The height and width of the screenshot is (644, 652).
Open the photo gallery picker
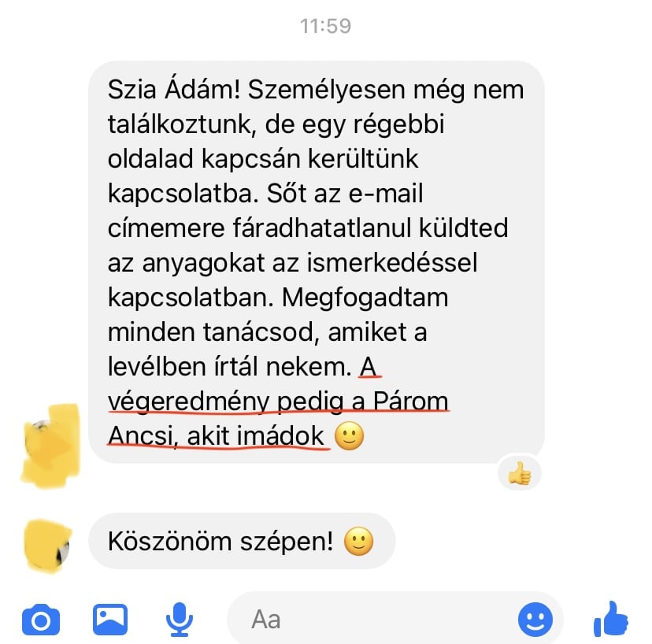pos(110,619)
